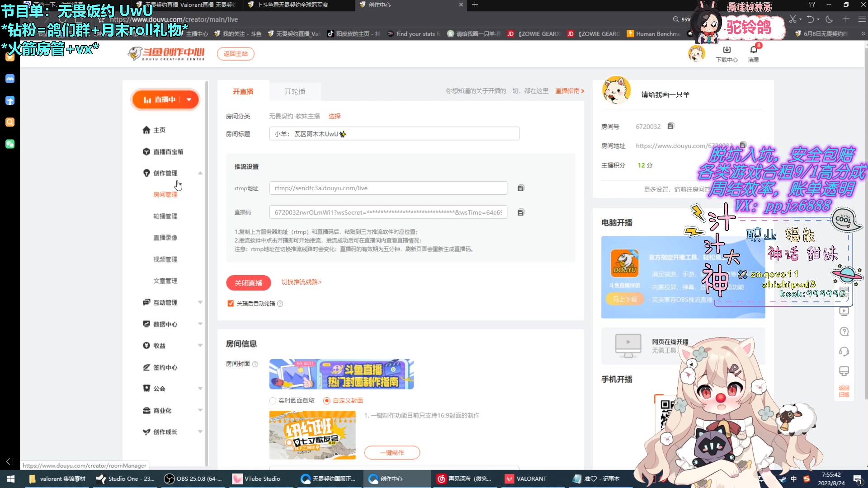Click the copy icon beside rtmp地址
Image resolution: width=868 pixels, height=488 pixels.
[520, 188]
